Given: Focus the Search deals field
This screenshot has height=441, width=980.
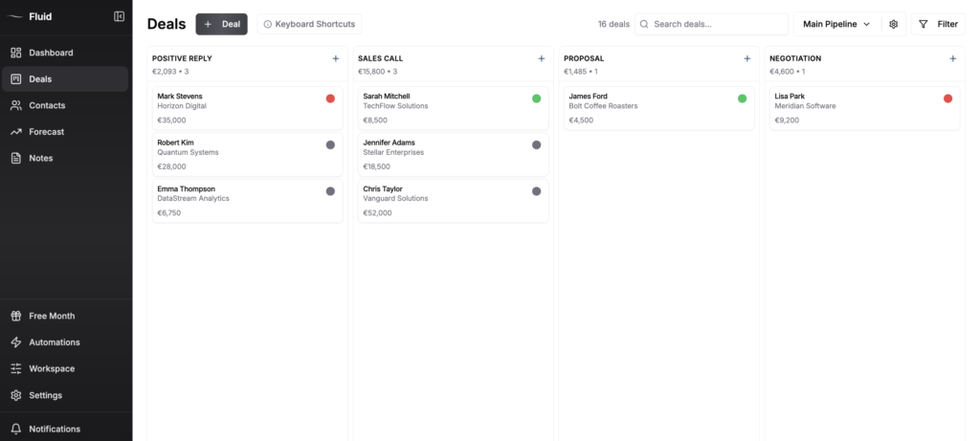Looking at the screenshot, I should [x=718, y=24].
